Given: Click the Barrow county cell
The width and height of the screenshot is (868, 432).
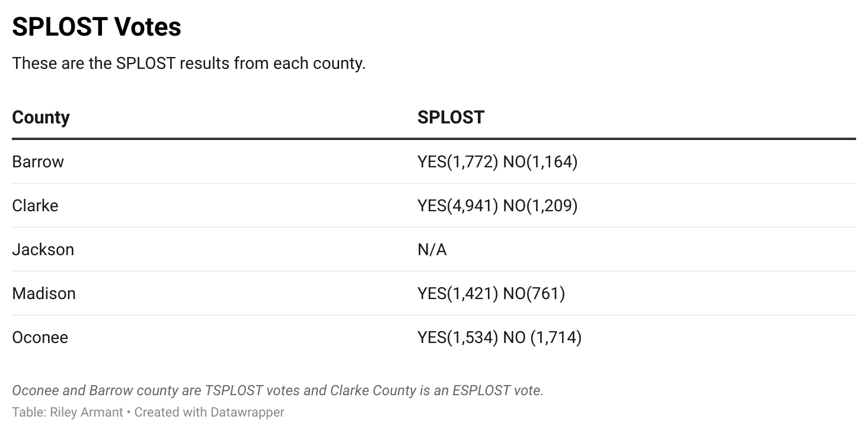Looking at the screenshot, I should 38,161.
